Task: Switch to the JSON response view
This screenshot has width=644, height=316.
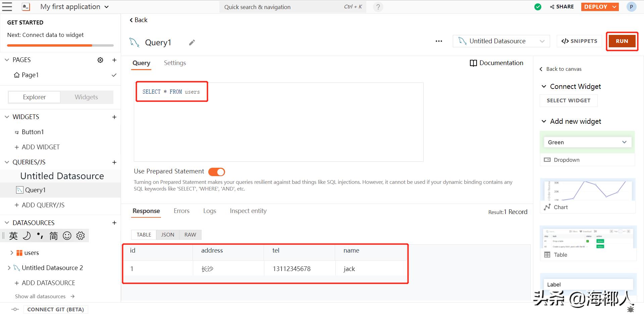Action: (x=167, y=234)
